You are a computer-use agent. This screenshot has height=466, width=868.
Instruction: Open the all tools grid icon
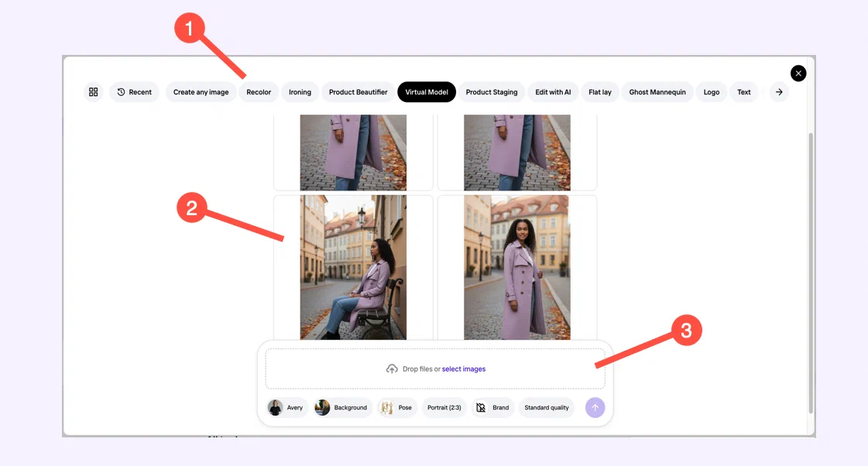pyautogui.click(x=93, y=92)
